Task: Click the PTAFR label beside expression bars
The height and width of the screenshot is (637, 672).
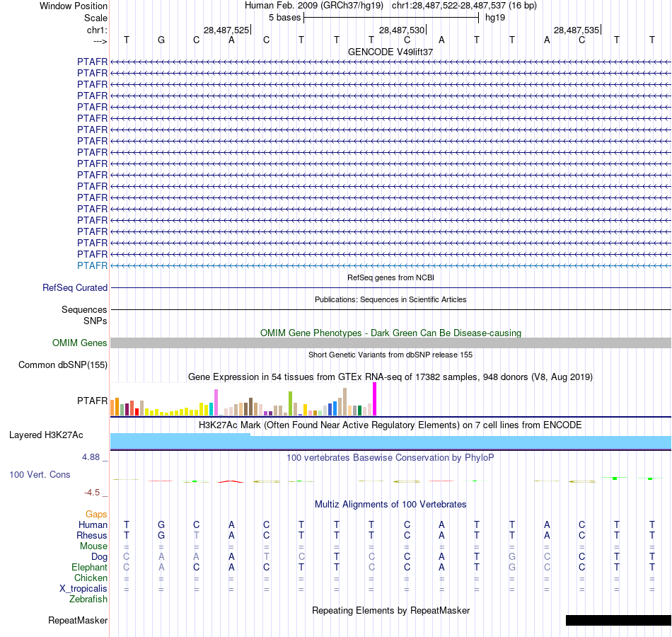Action: [92, 401]
